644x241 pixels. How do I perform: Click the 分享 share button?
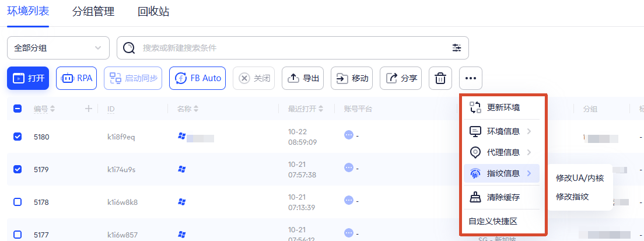tap(401, 78)
